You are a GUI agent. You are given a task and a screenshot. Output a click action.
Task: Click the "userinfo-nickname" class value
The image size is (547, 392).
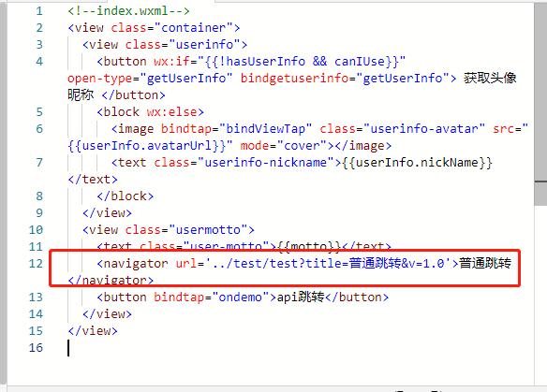(x=265, y=163)
